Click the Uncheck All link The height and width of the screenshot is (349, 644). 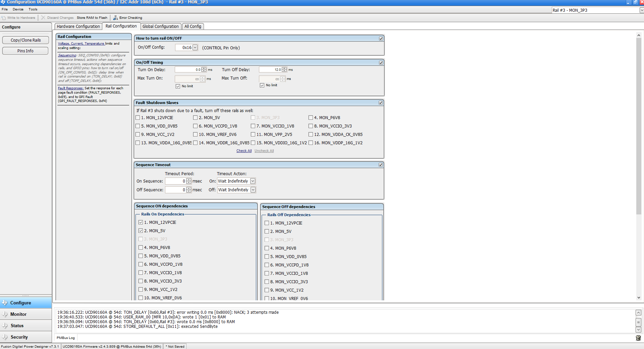[x=264, y=151]
